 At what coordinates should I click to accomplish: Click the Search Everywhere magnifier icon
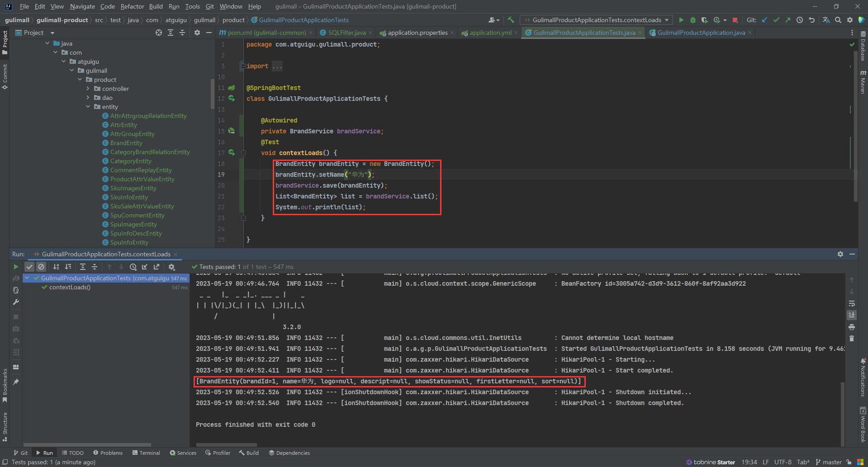tap(838, 20)
